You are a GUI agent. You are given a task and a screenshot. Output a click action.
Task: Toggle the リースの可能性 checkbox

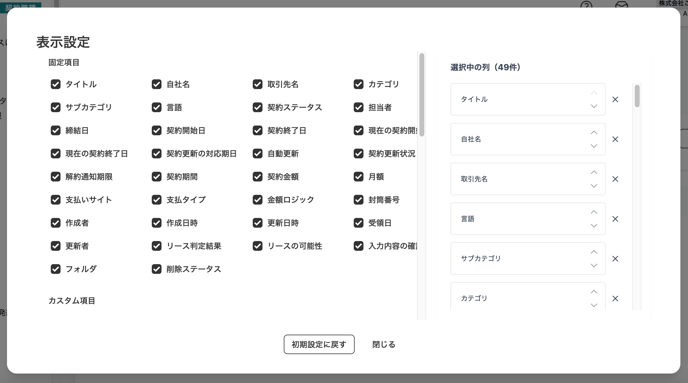point(258,246)
